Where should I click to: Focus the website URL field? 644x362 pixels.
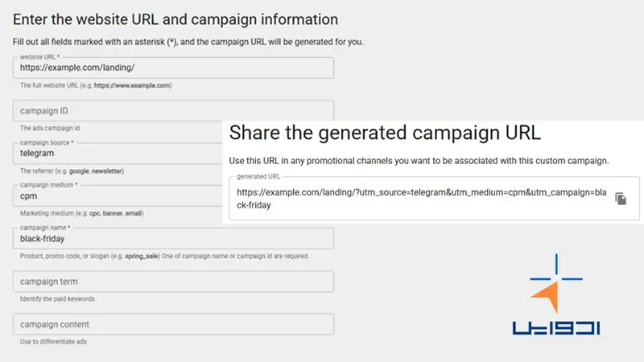click(173, 68)
